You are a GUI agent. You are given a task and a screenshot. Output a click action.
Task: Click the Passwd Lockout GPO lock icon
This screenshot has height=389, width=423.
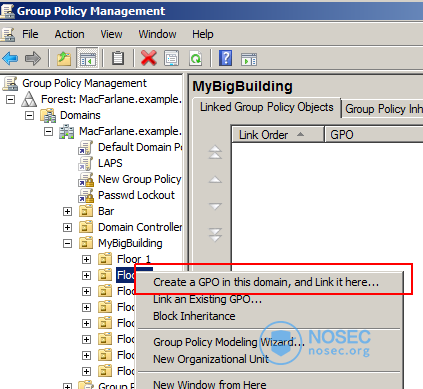86,195
